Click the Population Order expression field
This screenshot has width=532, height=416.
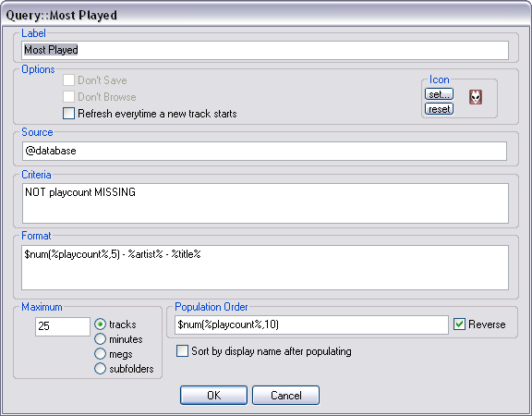[312, 325]
